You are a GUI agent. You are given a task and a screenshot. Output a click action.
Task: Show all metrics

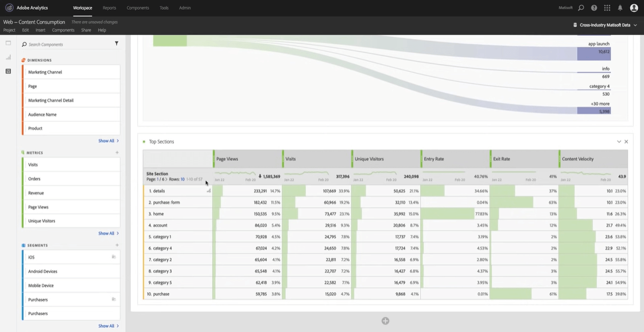108,233
